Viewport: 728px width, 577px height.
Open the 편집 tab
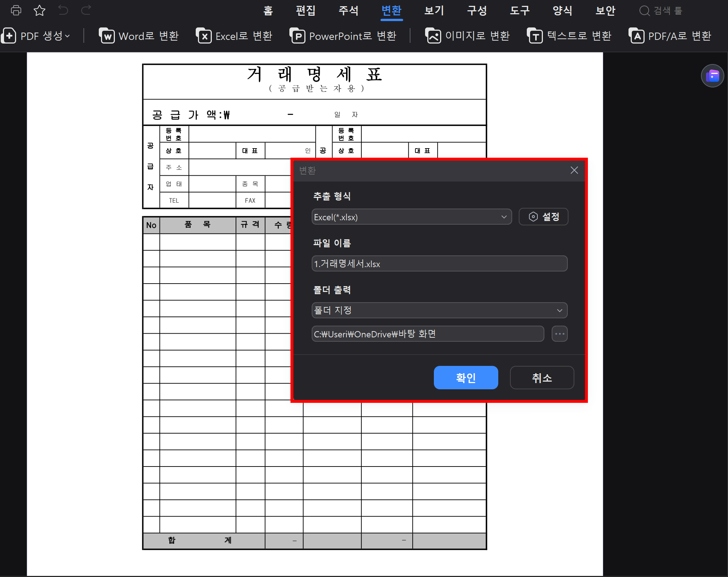point(306,11)
